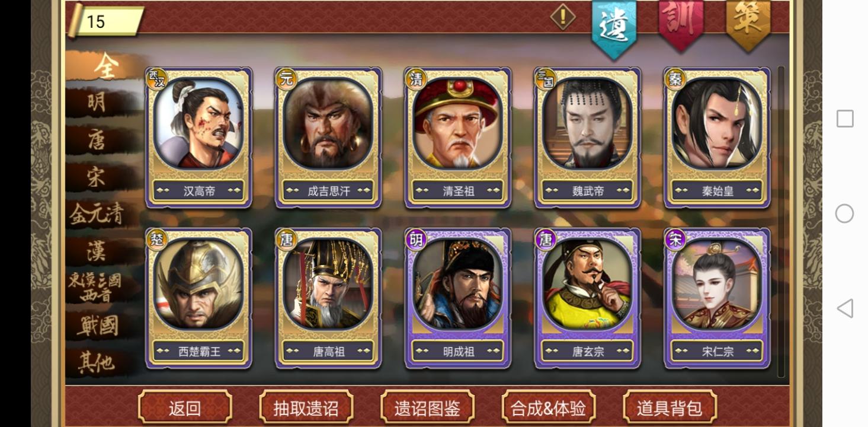
Task: Open the 道具背包 inventory button
Action: pyautogui.click(x=670, y=407)
